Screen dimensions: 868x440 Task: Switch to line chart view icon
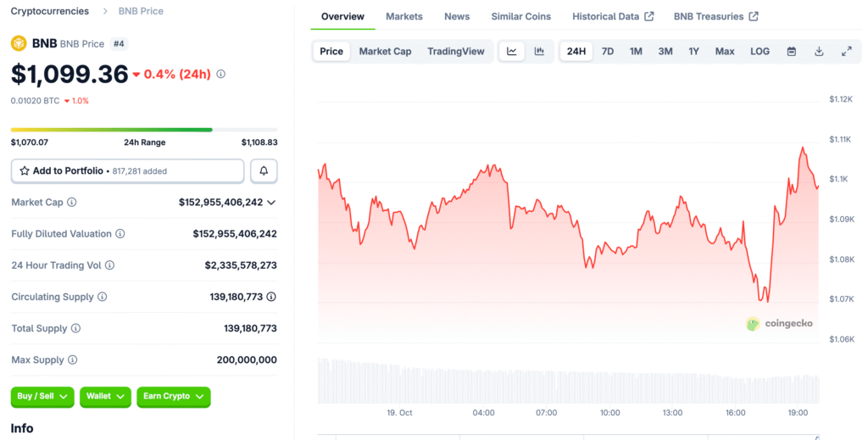click(x=512, y=52)
